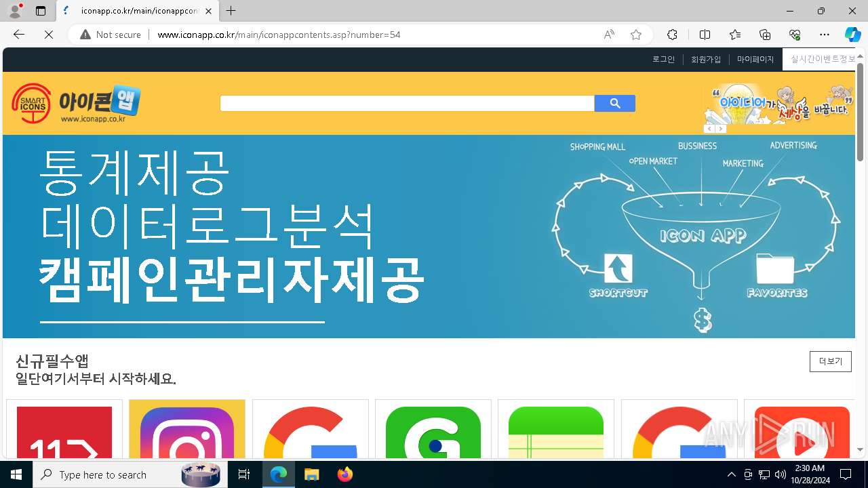868x488 pixels.
Task: Open the first Google app icon
Action: point(311,432)
